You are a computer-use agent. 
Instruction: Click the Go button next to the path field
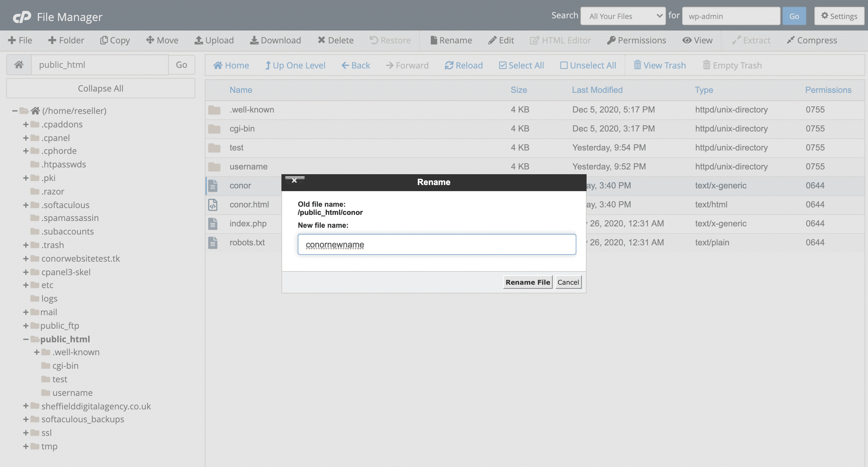pyautogui.click(x=181, y=65)
